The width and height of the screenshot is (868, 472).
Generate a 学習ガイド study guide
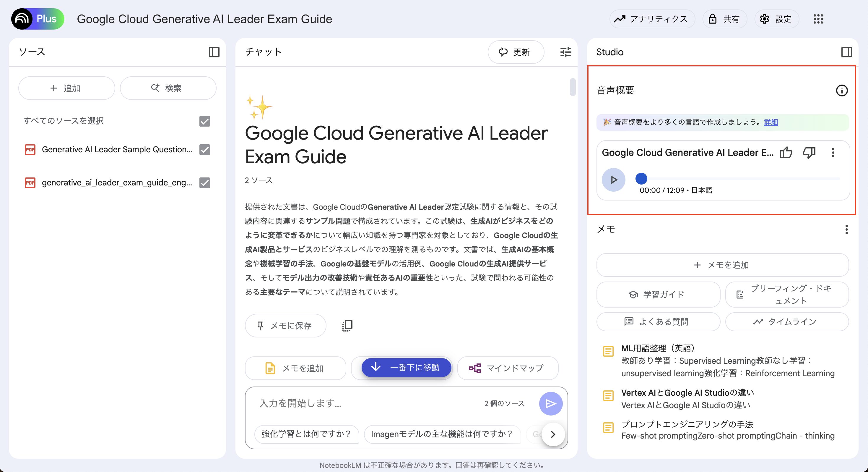[x=658, y=295]
